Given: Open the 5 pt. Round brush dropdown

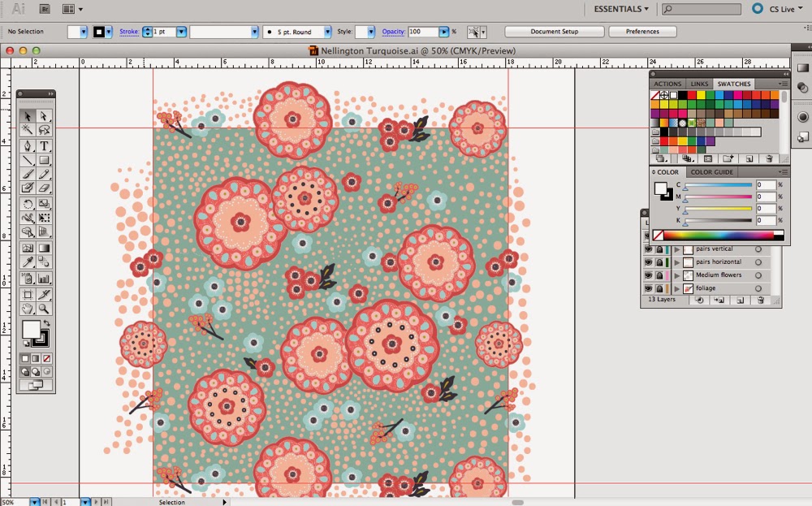Looking at the screenshot, I should coord(327,32).
